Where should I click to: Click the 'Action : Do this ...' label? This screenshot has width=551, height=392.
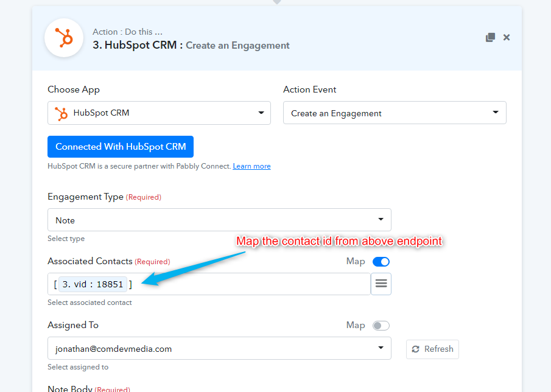[128, 32]
